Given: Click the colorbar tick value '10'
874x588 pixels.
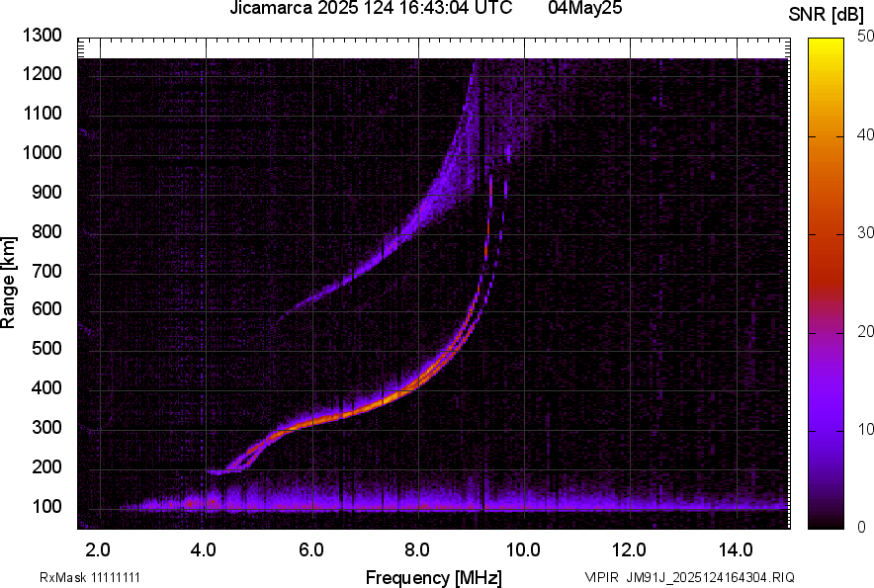Looking at the screenshot, I should [x=865, y=429].
